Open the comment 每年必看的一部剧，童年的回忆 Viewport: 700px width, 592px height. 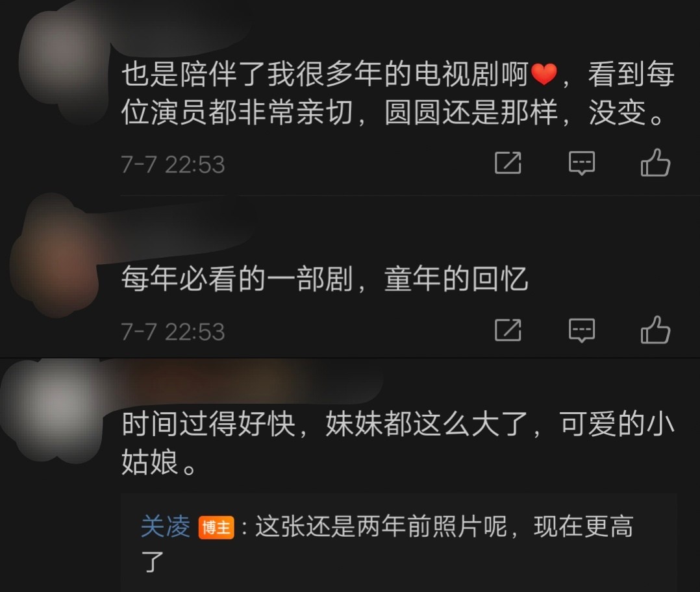pyautogui.click(x=325, y=279)
